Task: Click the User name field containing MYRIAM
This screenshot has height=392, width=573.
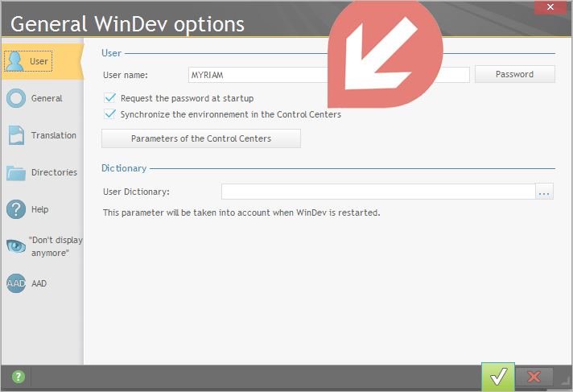Action: tap(329, 75)
